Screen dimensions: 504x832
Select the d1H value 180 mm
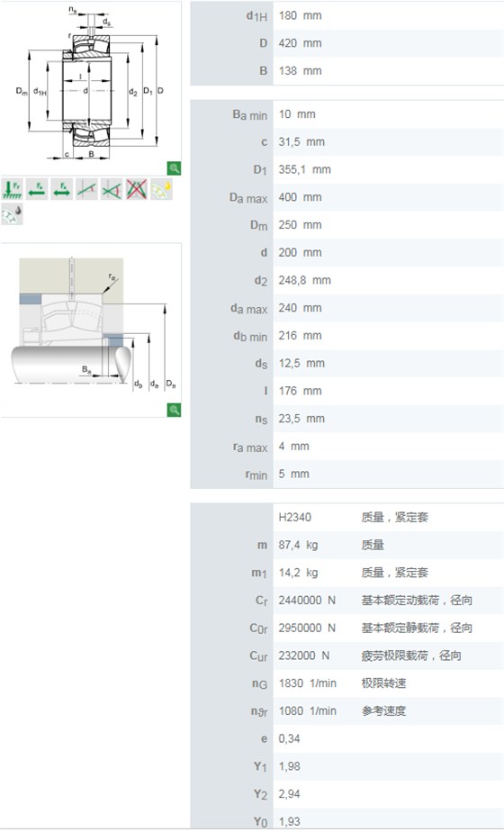coord(300,16)
